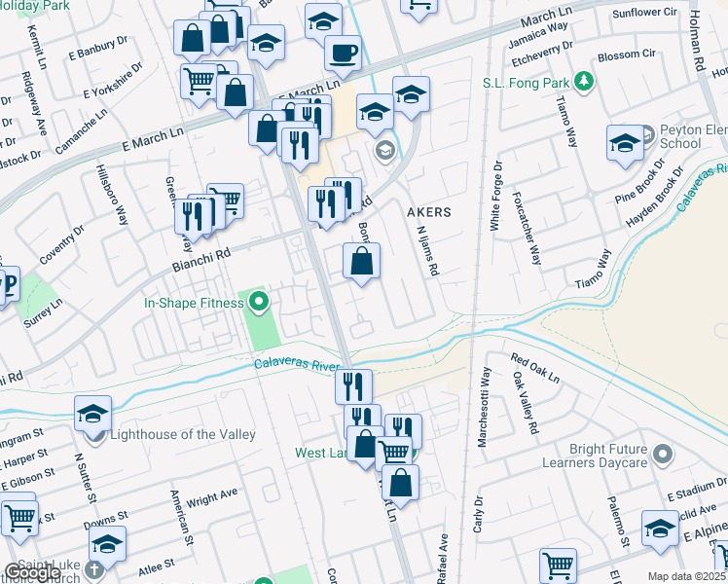Select the Bright Future Learners Daycare pin

click(x=664, y=455)
